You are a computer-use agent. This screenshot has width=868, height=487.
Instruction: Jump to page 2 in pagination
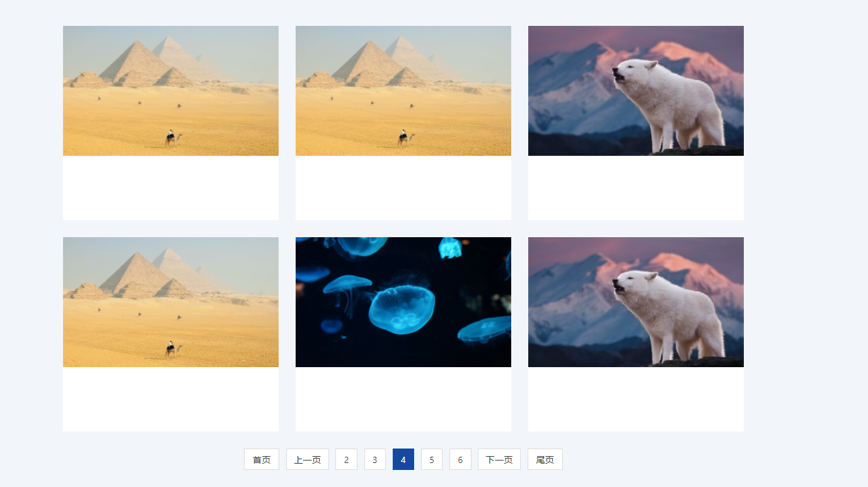(346, 459)
